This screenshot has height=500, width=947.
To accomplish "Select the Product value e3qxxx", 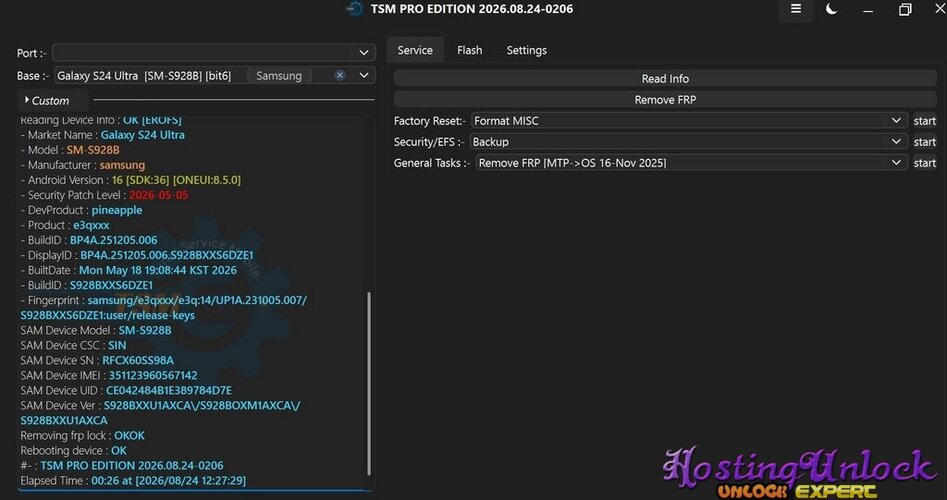I will point(91,225).
